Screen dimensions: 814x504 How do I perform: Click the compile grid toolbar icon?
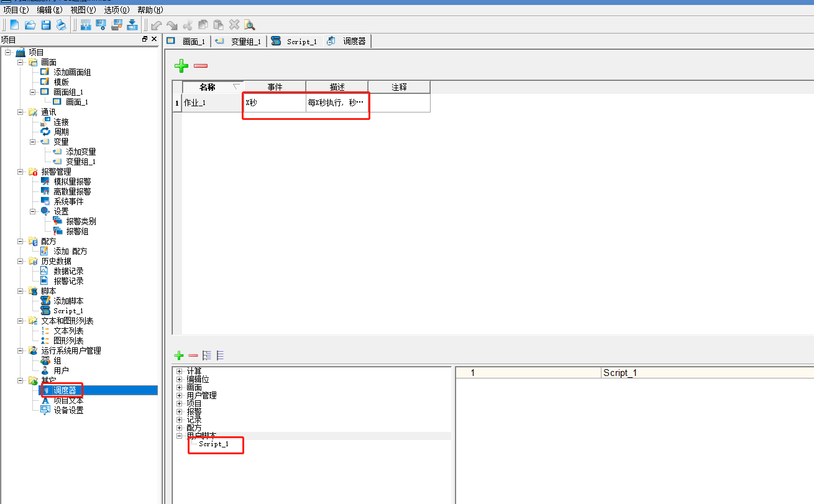click(86, 25)
